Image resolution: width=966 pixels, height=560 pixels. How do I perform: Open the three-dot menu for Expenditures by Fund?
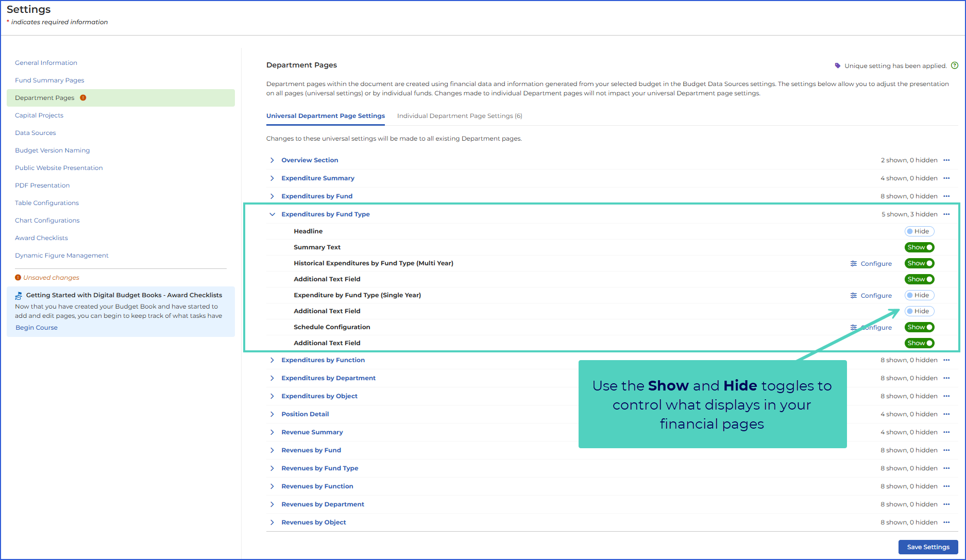pos(946,196)
